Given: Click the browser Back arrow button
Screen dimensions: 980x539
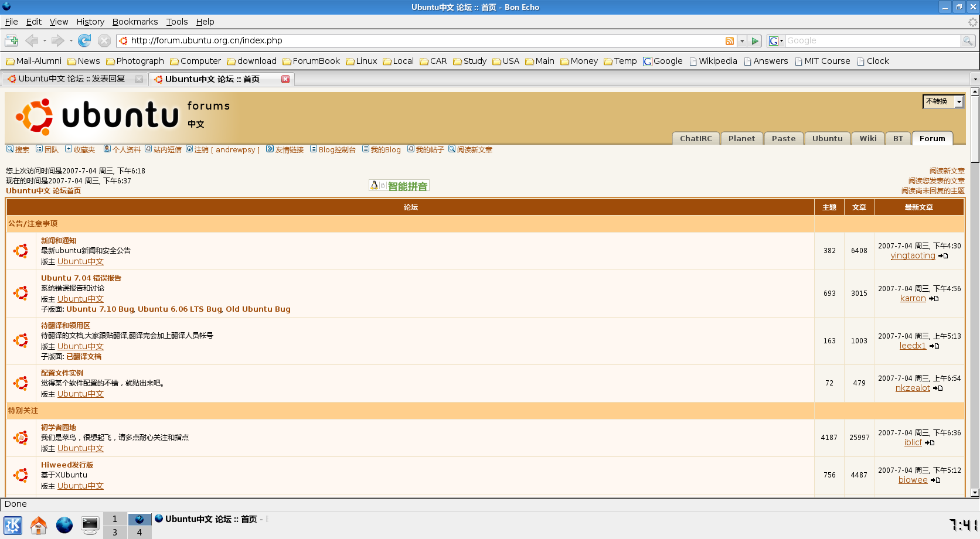Looking at the screenshot, I should pyautogui.click(x=32, y=40).
